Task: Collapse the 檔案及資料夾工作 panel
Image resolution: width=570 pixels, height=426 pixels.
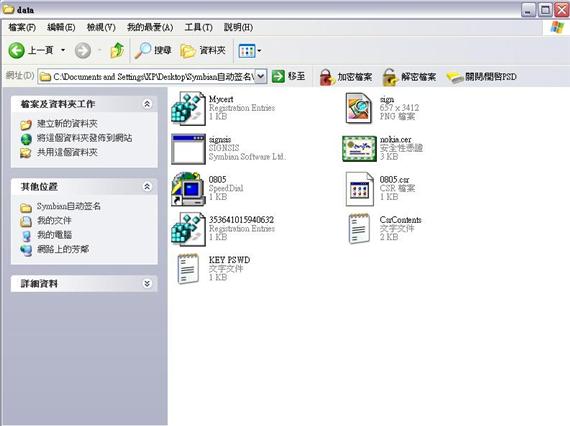Action: (147, 104)
